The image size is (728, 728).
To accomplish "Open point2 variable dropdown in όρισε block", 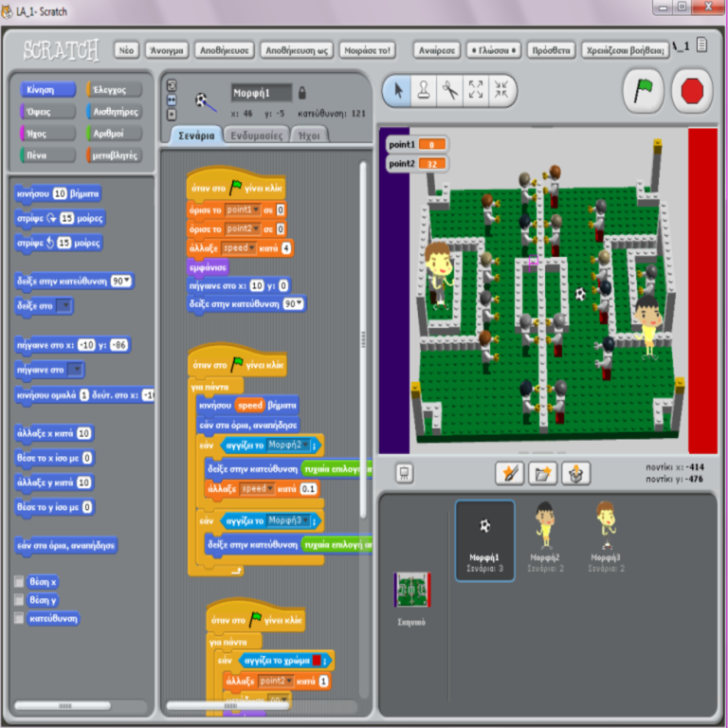I will 255,228.
